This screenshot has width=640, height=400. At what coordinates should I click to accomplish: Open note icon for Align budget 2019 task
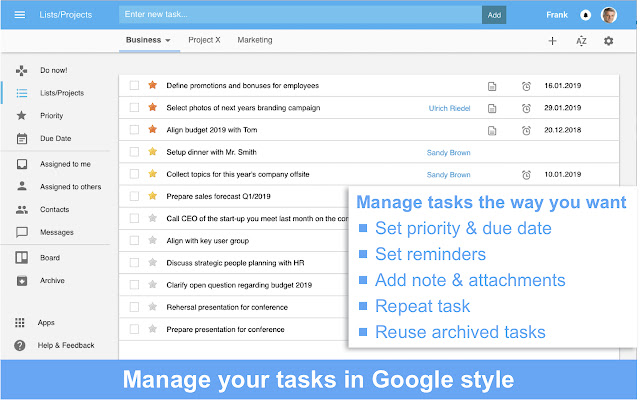coord(492,131)
